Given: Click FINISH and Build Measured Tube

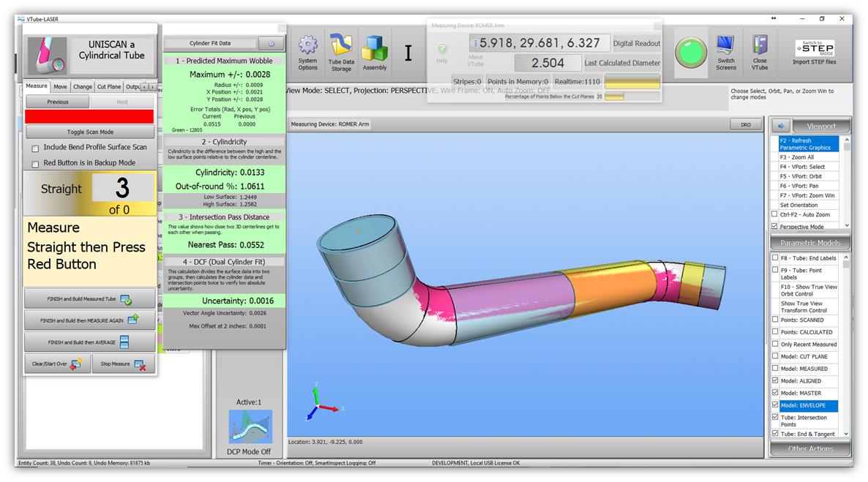Looking at the screenshot, I should click(90, 299).
